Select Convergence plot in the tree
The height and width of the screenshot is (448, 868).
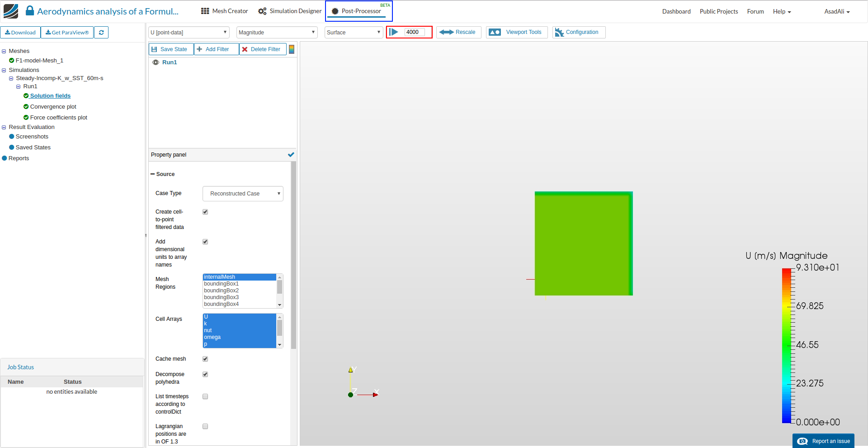tap(53, 107)
